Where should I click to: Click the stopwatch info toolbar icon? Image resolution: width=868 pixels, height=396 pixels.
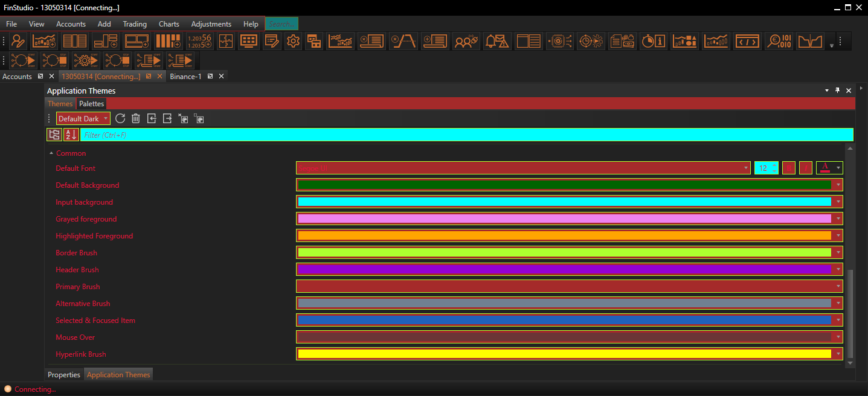coord(653,41)
